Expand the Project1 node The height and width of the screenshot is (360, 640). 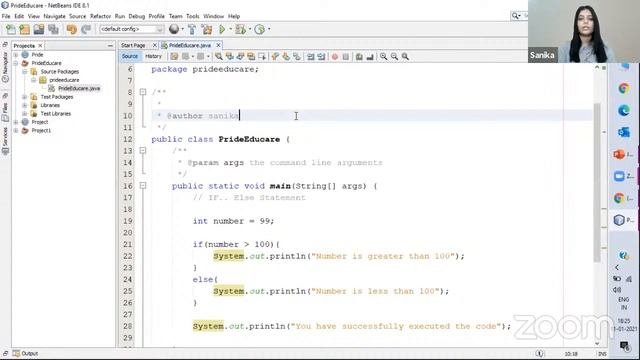[x=16, y=131]
